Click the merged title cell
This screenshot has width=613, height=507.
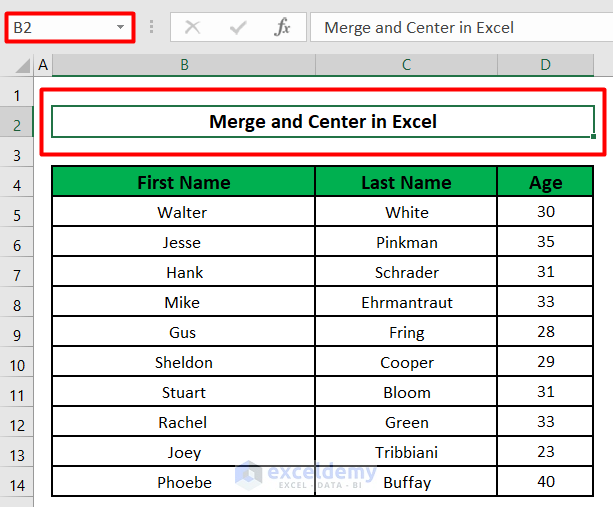pos(322,122)
